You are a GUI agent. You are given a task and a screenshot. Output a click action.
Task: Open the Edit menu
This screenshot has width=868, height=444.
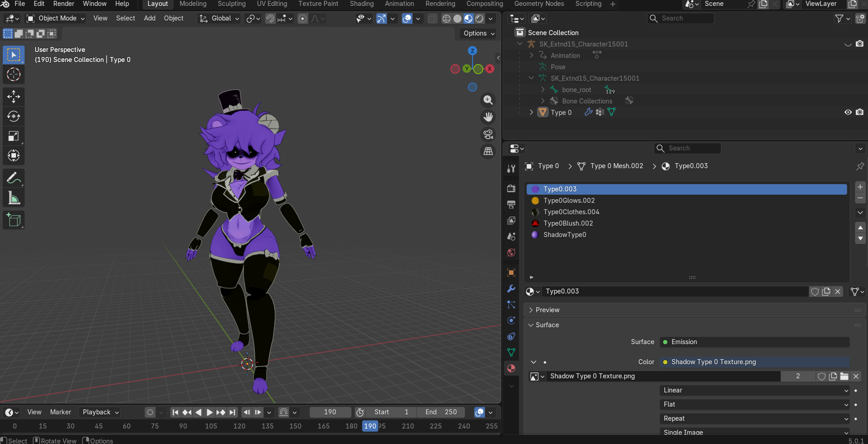39,4
